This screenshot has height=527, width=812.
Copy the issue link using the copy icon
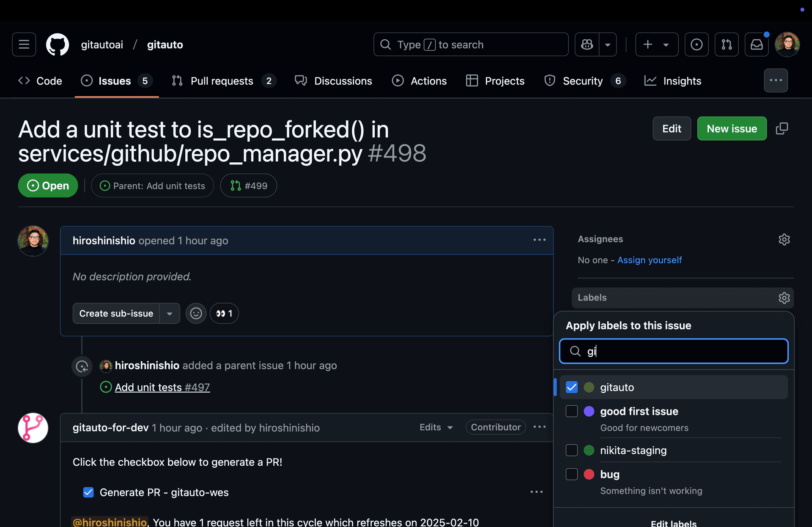782,128
